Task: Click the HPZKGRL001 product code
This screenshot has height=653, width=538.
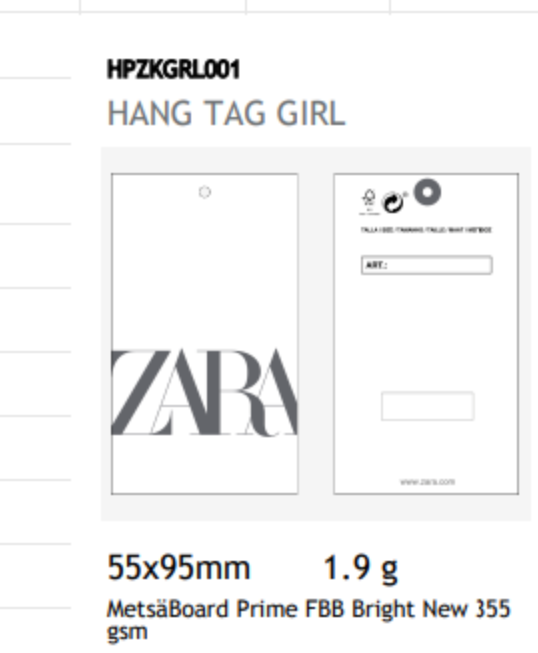Action: point(174,70)
